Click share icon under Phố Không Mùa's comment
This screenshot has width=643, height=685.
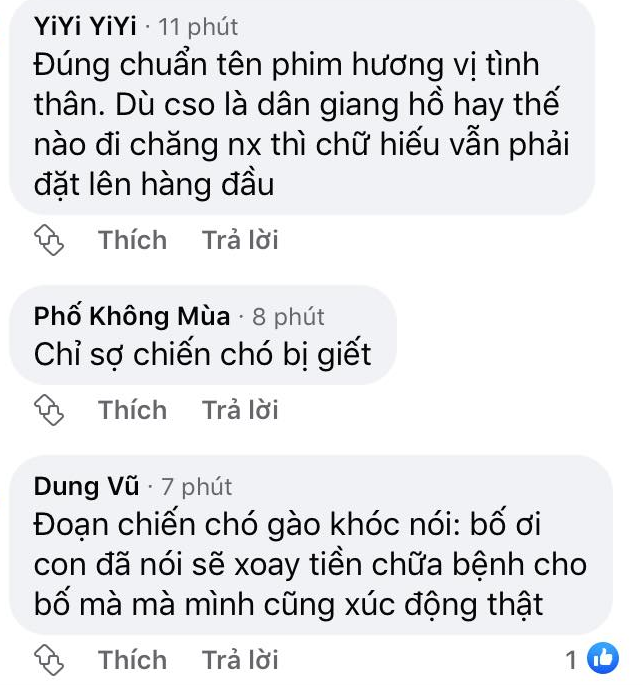click(49, 410)
